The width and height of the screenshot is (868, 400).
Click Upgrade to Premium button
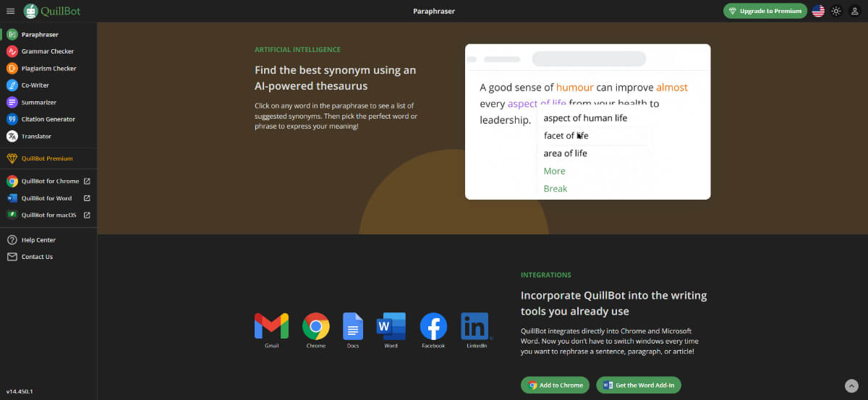click(x=765, y=11)
